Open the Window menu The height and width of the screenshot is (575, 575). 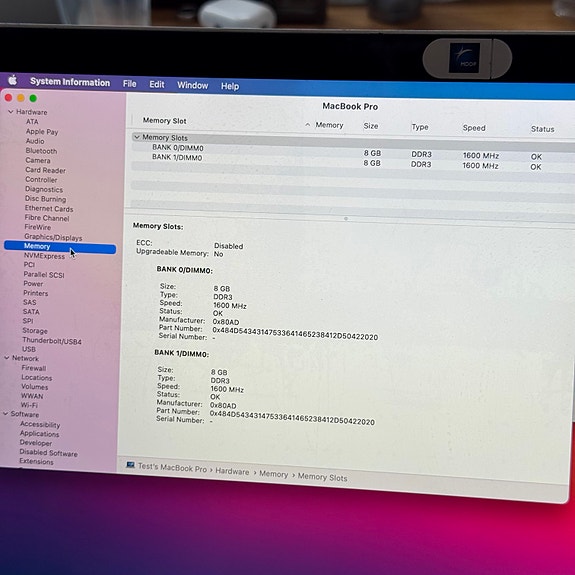coord(193,85)
